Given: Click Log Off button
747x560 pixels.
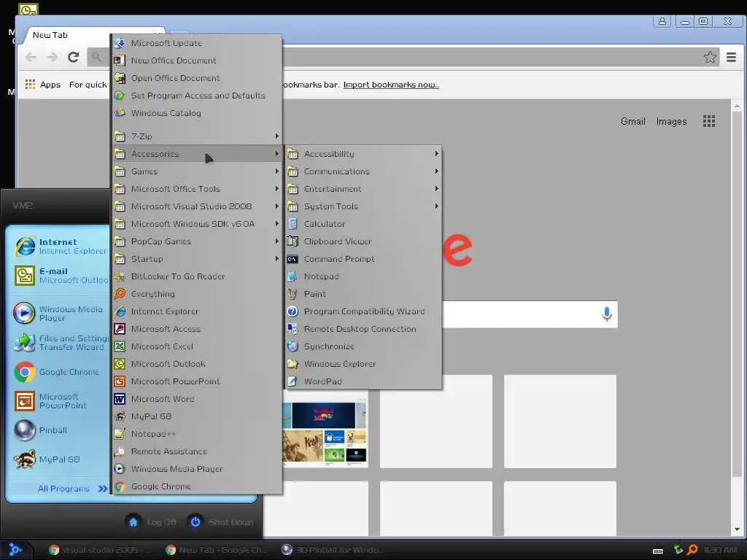Looking at the screenshot, I should tap(152, 522).
